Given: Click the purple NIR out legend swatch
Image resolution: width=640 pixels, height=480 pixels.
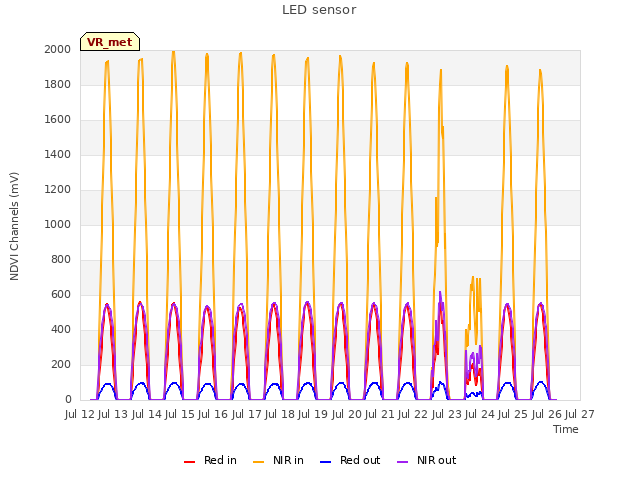Looking at the screenshot, I should click(x=402, y=461).
